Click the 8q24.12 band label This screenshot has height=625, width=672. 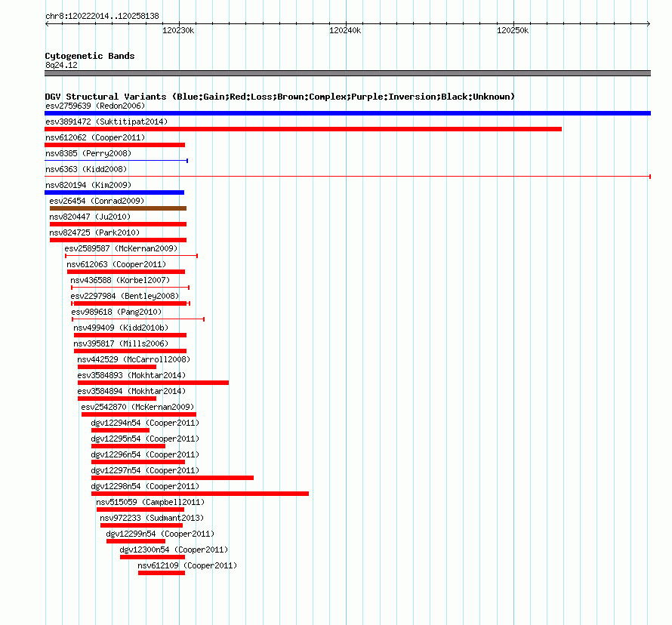coord(61,65)
